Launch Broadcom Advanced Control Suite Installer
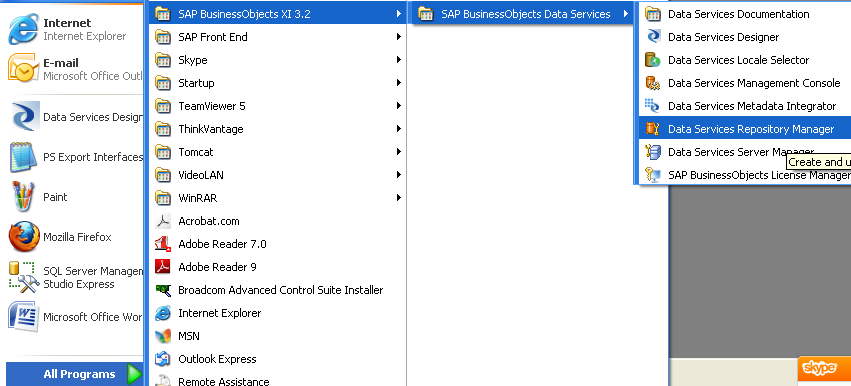851x386 pixels. [277, 290]
